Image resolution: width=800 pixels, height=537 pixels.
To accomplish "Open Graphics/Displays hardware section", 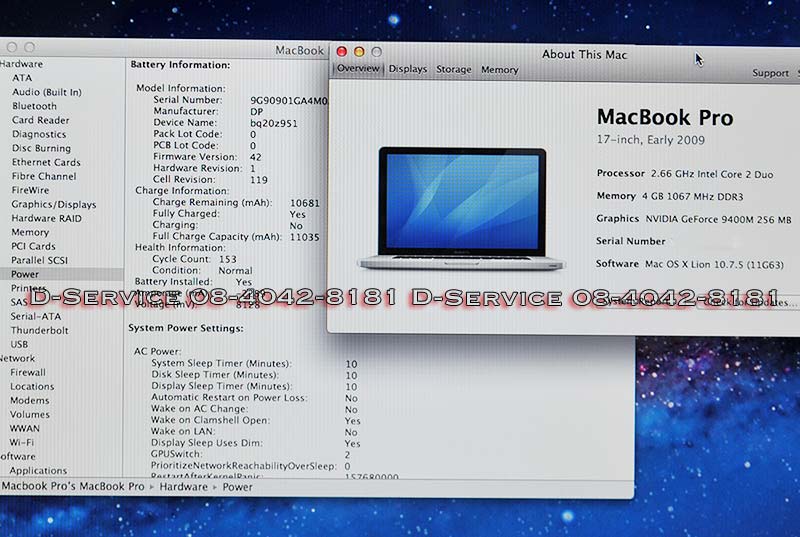I will pos(53,204).
